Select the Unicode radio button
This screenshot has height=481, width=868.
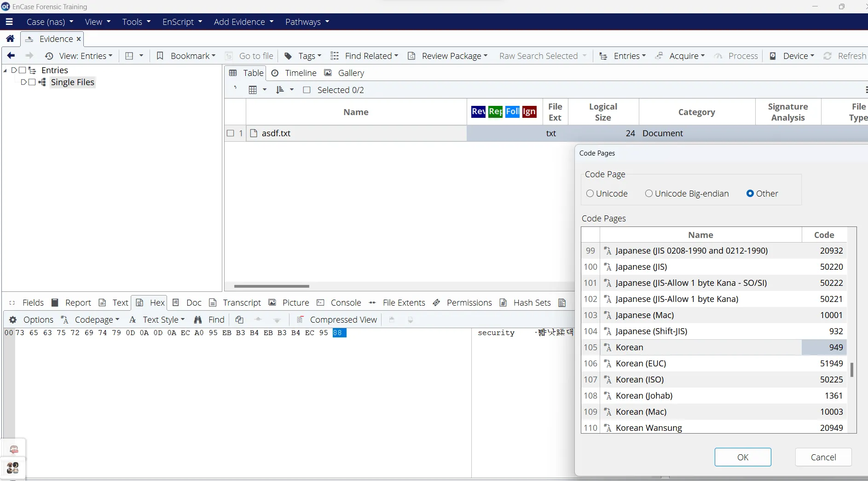[590, 193]
